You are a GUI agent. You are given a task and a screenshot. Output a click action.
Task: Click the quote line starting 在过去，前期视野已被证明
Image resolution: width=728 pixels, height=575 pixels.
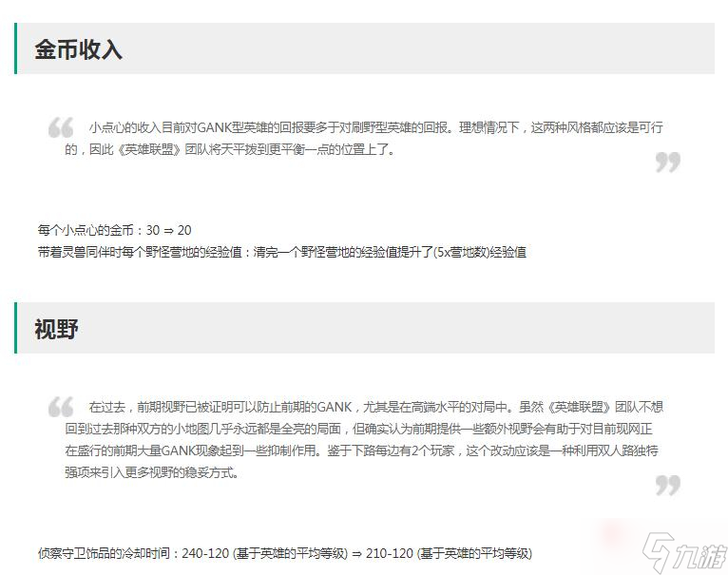tap(376, 407)
